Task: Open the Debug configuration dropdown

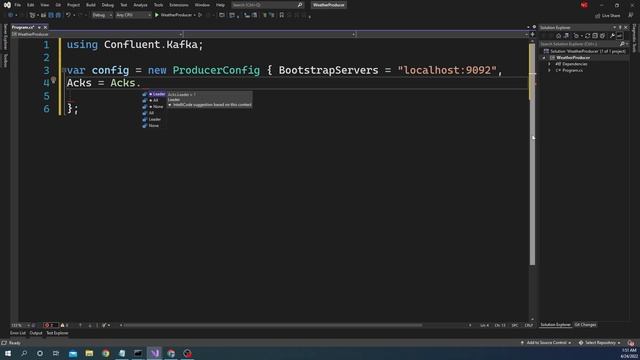Action: [102, 15]
